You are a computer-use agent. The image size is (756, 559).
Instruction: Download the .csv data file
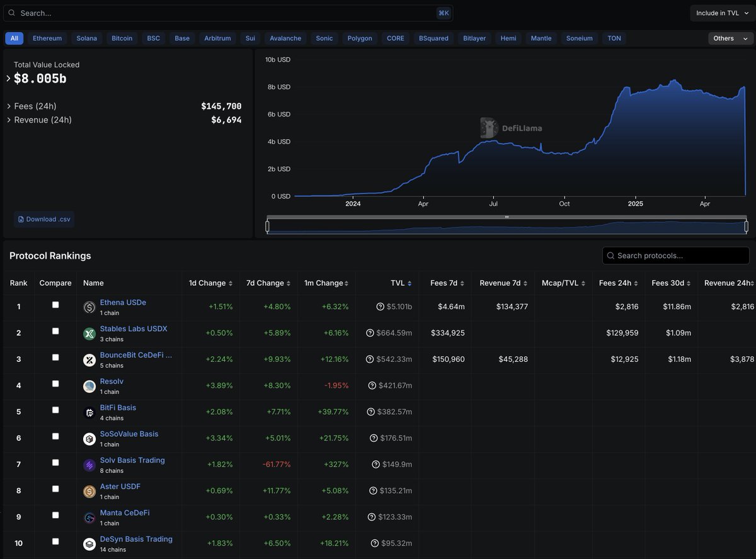point(44,219)
